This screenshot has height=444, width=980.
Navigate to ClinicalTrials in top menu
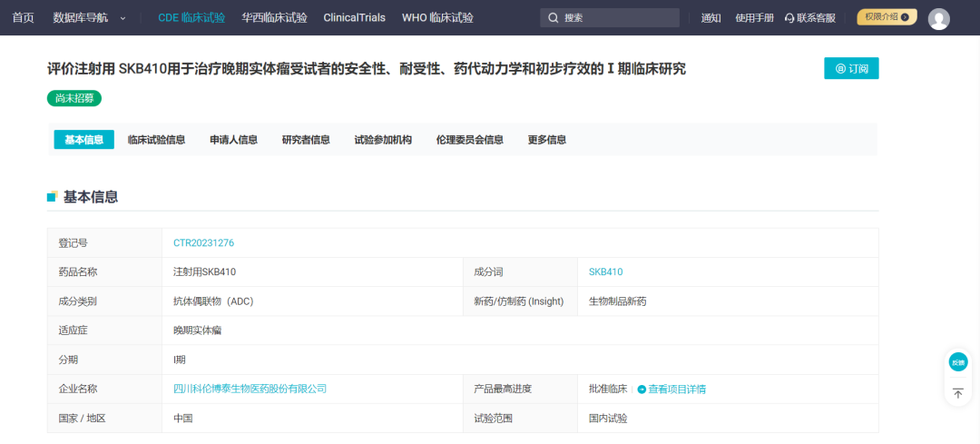(x=354, y=18)
